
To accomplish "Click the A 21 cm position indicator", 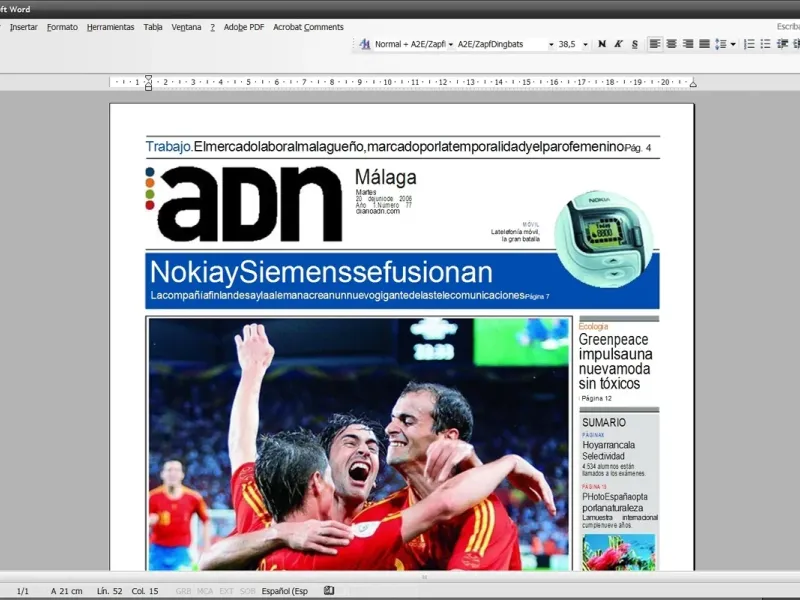I will (66, 591).
